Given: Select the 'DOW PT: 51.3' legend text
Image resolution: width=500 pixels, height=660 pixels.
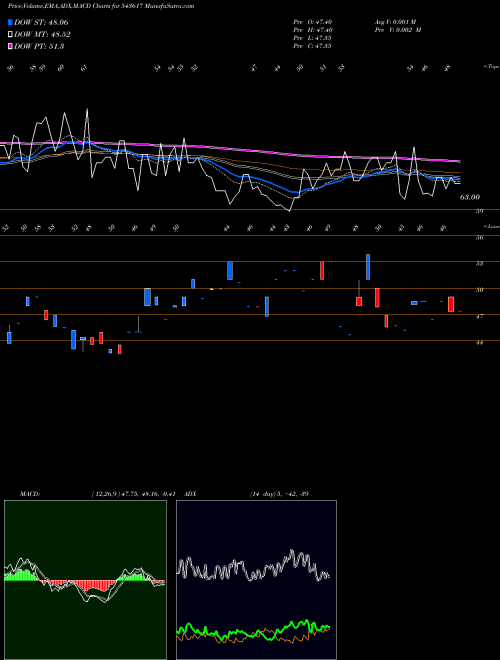Looking at the screenshot, I should coord(39,46).
